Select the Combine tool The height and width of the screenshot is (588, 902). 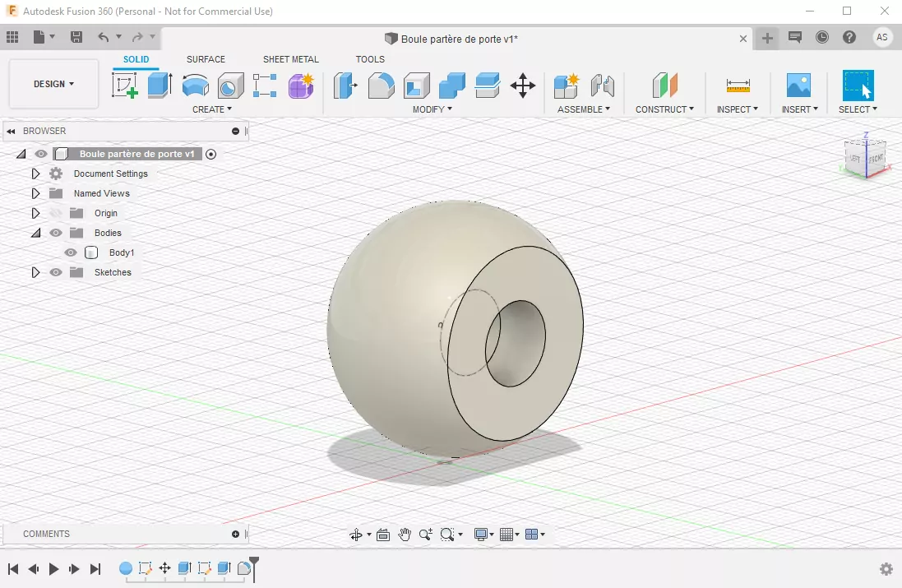click(x=452, y=86)
